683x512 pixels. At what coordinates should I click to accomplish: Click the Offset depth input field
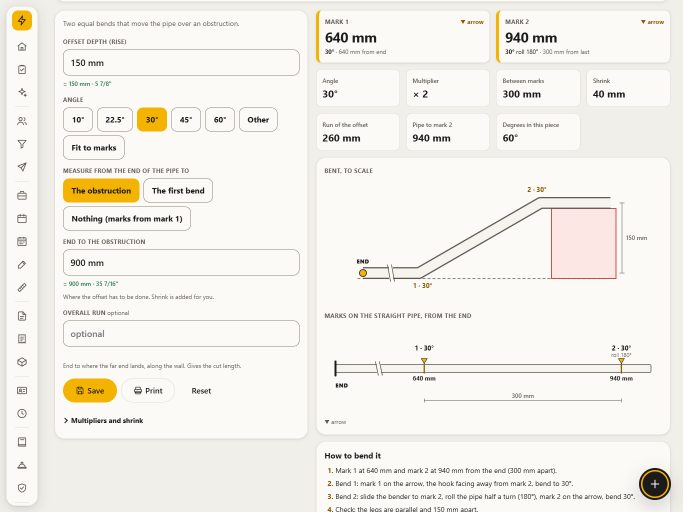coord(181,63)
